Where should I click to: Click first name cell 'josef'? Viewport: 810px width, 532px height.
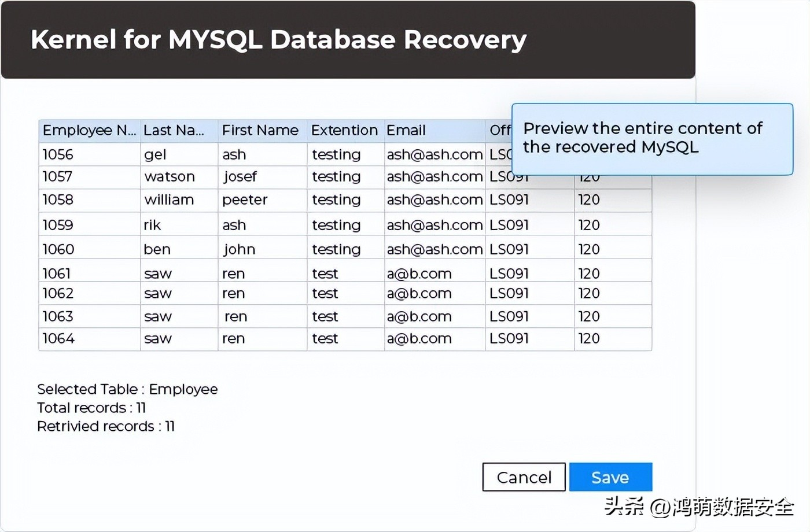(263, 177)
